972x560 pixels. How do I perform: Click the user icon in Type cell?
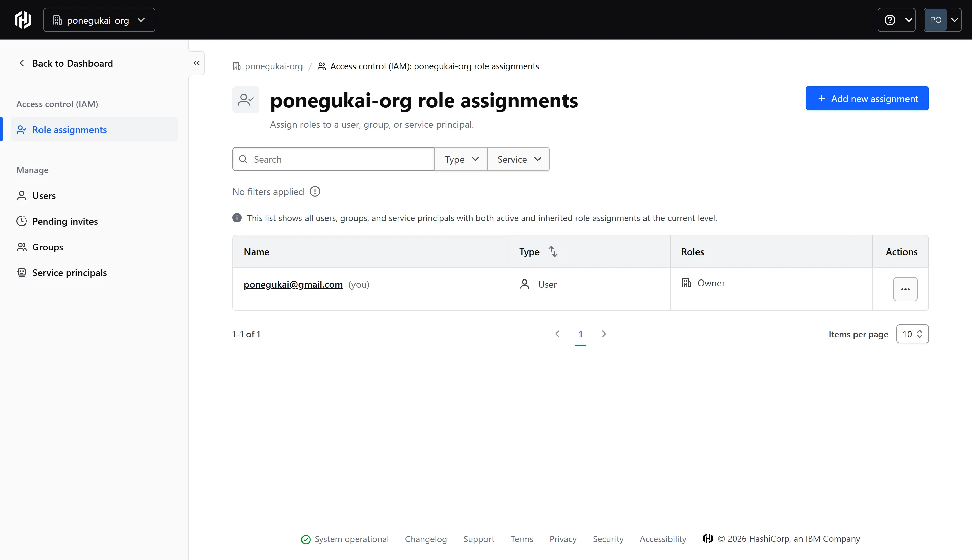coord(525,284)
